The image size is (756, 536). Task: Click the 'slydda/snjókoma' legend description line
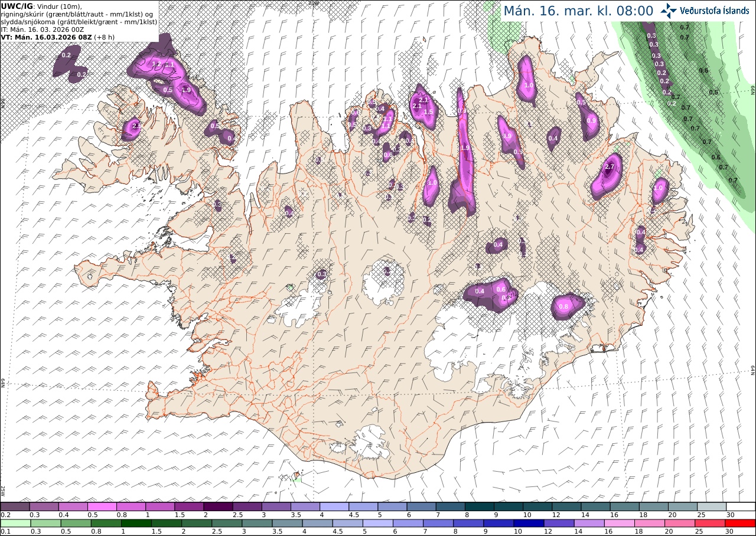79,21
